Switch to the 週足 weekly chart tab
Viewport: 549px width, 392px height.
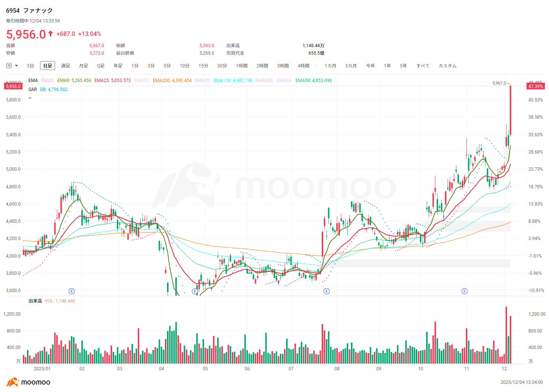[x=66, y=66]
